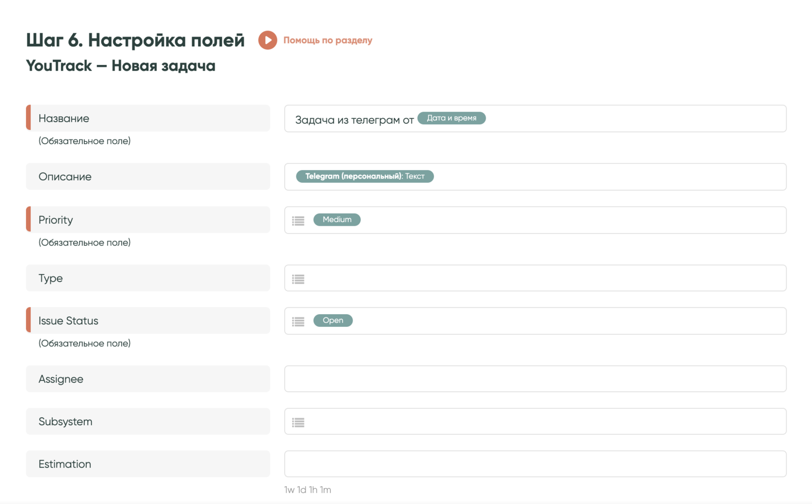Click the play icon next to the help link
Image resolution: width=812 pixels, height=504 pixels.
coord(267,40)
